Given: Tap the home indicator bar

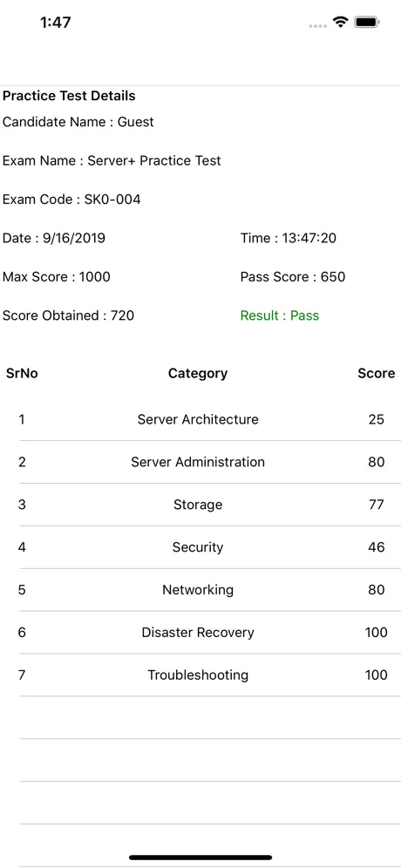Looking at the screenshot, I should pos(200,858).
